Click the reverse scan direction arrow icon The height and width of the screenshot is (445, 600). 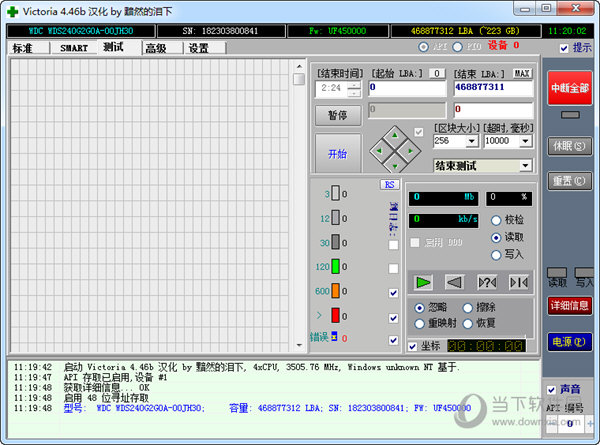pos(456,282)
